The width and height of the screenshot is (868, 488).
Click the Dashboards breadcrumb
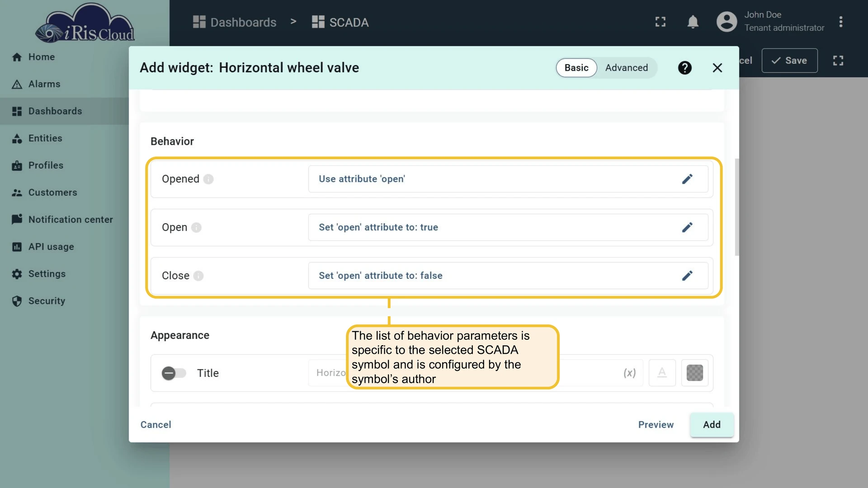(x=235, y=22)
